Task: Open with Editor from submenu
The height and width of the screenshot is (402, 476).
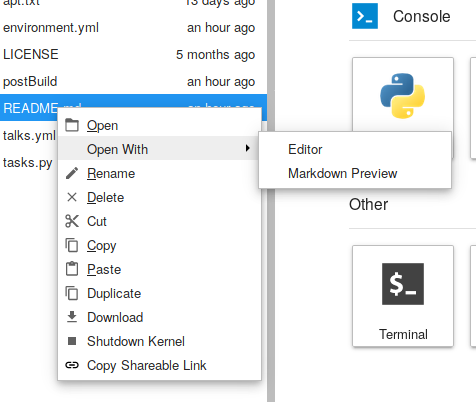Action: point(355,149)
